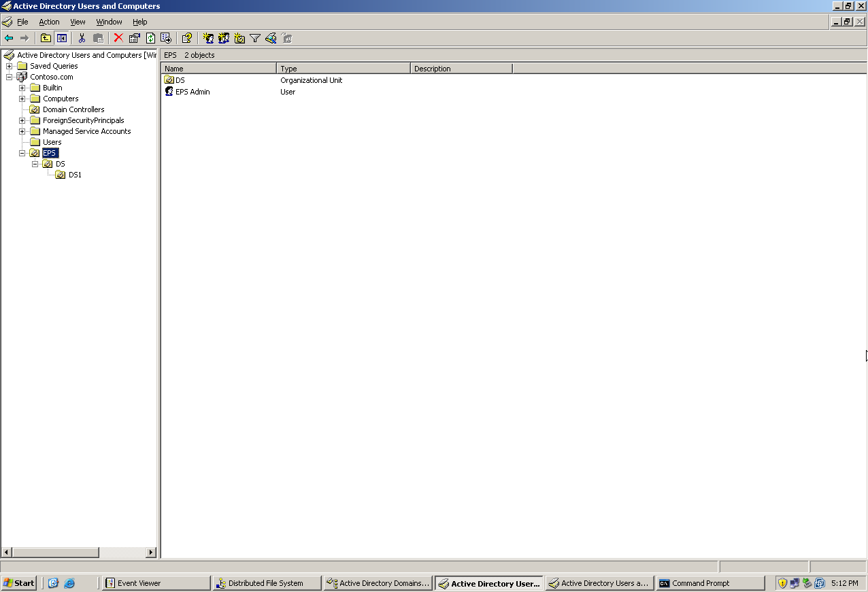This screenshot has height=592, width=868.
Task: Create a new organizational unit from the toolbar
Action: pos(239,38)
